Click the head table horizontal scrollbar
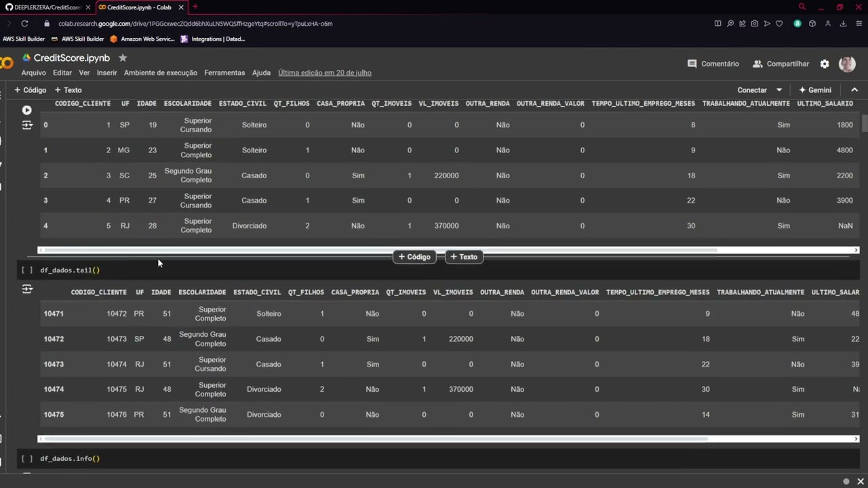 (x=380, y=250)
